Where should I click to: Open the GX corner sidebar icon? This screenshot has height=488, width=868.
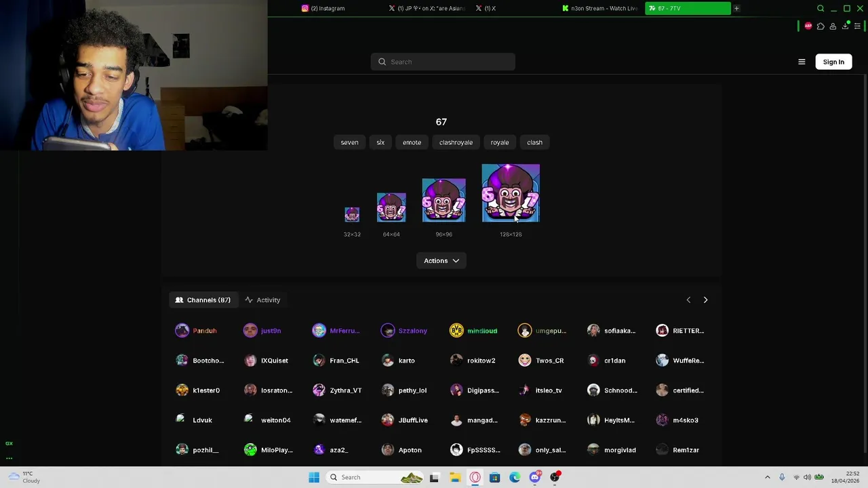point(9,443)
